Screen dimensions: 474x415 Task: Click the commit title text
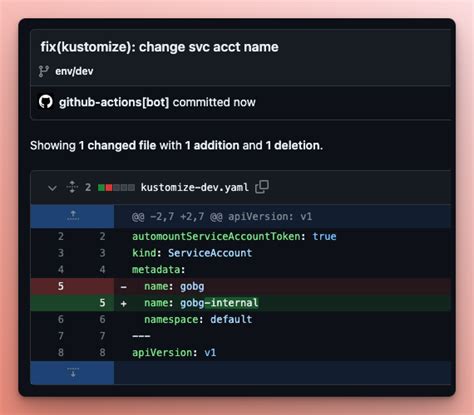pyautogui.click(x=159, y=47)
